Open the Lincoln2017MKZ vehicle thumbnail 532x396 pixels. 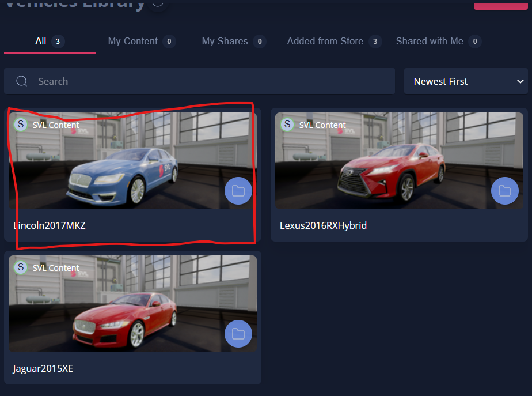pos(132,161)
